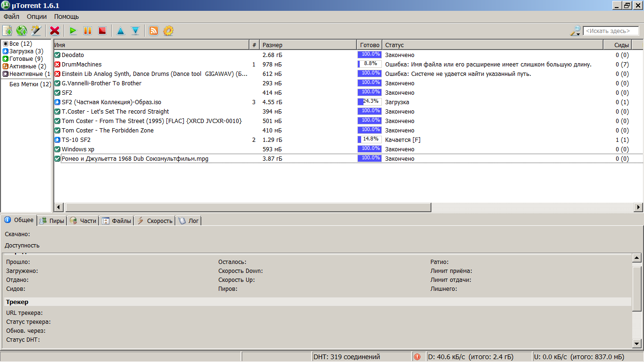Image resolution: width=644 pixels, height=362 pixels.
Task: Switch to the Пиры tab
Action: [x=52, y=221]
